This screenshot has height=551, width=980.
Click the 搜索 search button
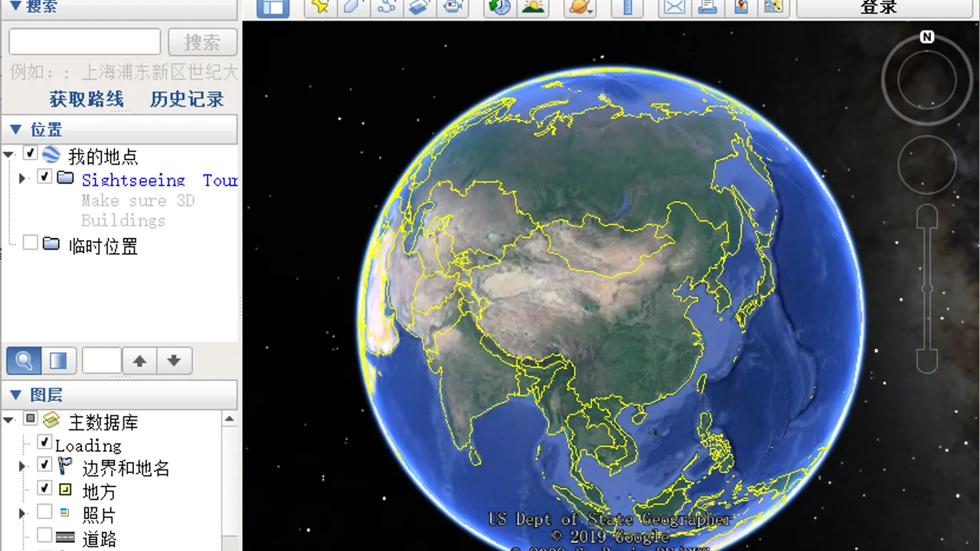[202, 42]
